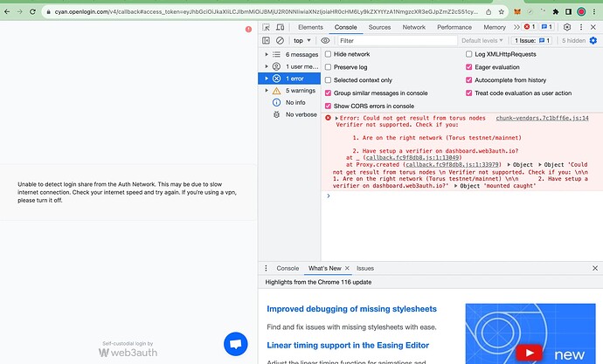603x364 pixels.
Task: Open the blue chat support bubble
Action: pyautogui.click(x=236, y=344)
